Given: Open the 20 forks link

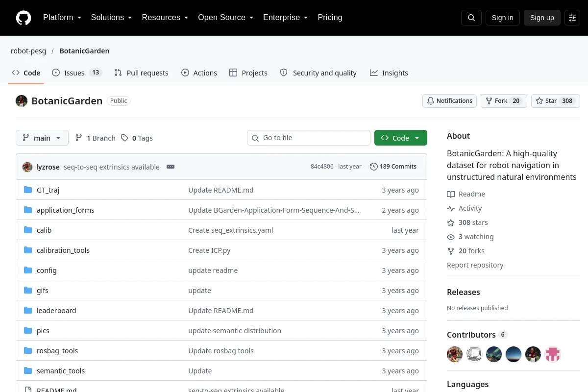Looking at the screenshot, I should point(465,251).
